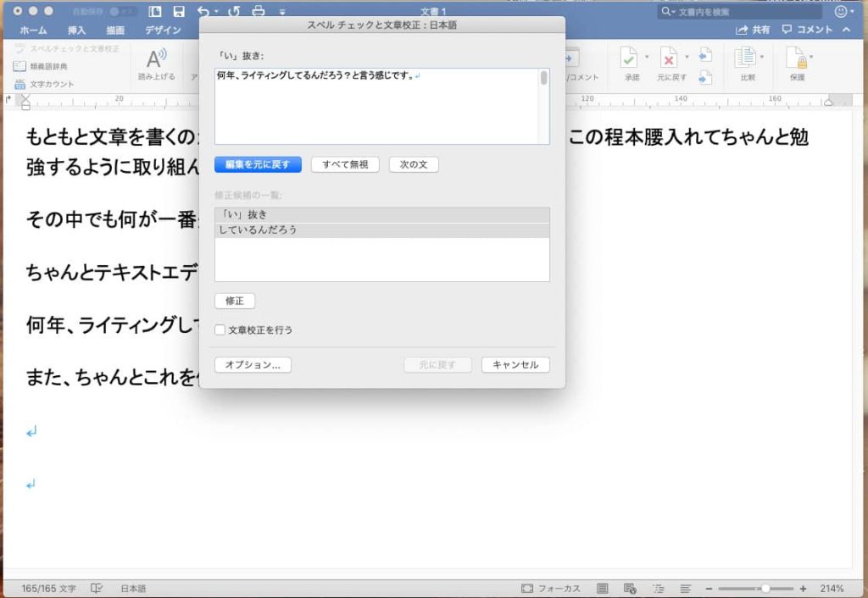Image resolution: width=868 pixels, height=598 pixels.
Task: Open the reject change dropdown arrow
Action: (x=687, y=57)
